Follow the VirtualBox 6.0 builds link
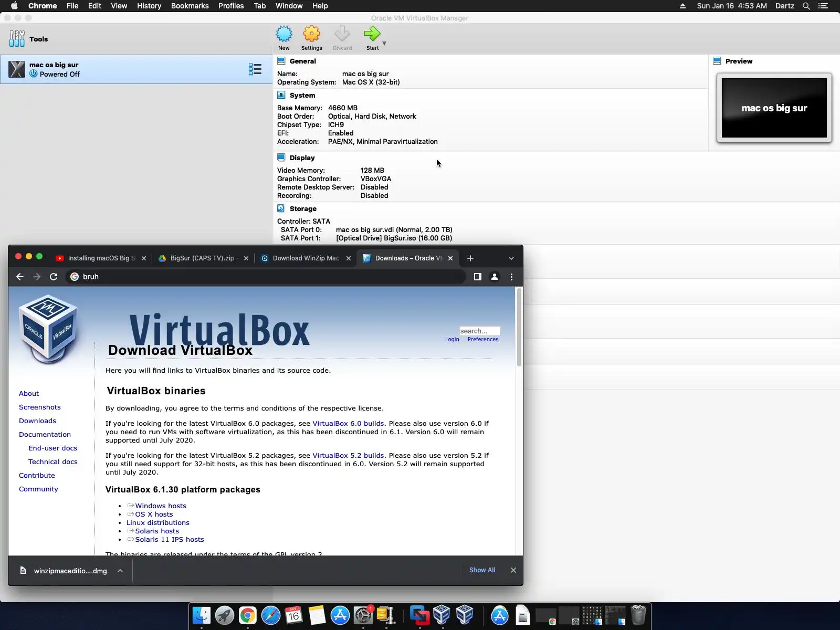 [x=348, y=424]
